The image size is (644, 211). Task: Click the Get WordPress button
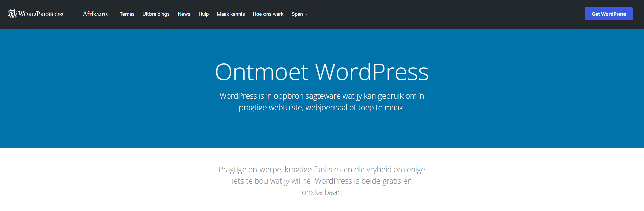click(x=609, y=14)
